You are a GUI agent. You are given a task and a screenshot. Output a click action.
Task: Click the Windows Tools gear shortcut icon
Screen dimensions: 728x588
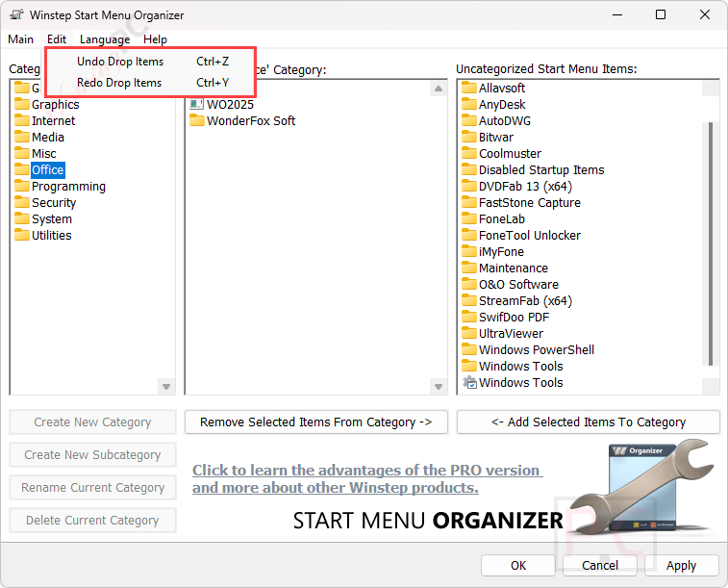pyautogui.click(x=469, y=382)
